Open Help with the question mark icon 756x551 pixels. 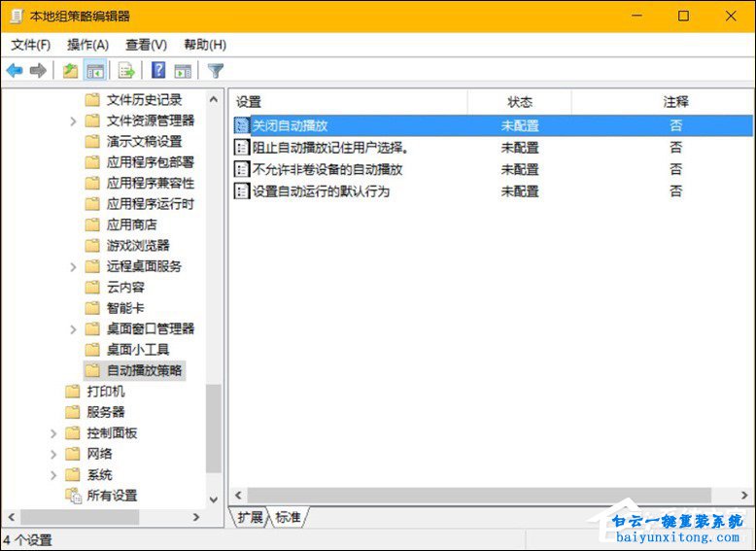point(158,70)
